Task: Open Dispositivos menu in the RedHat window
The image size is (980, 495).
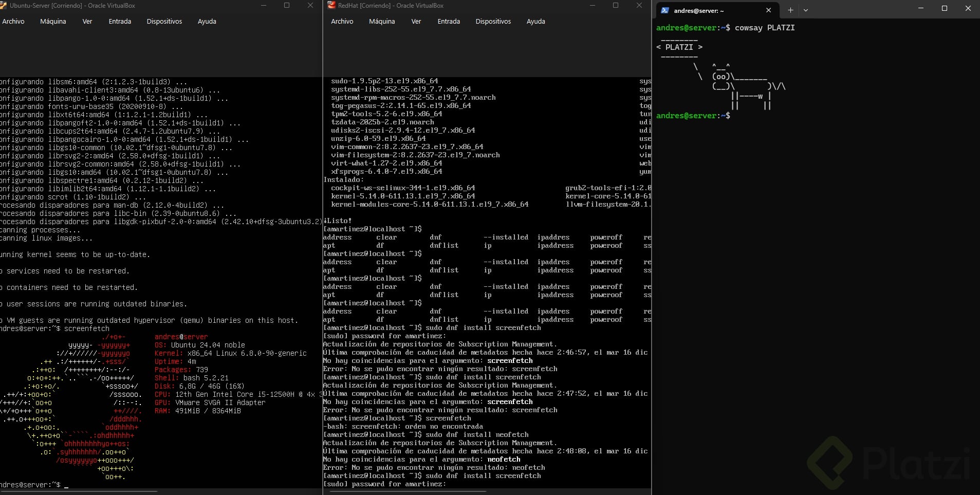Action: (x=493, y=22)
